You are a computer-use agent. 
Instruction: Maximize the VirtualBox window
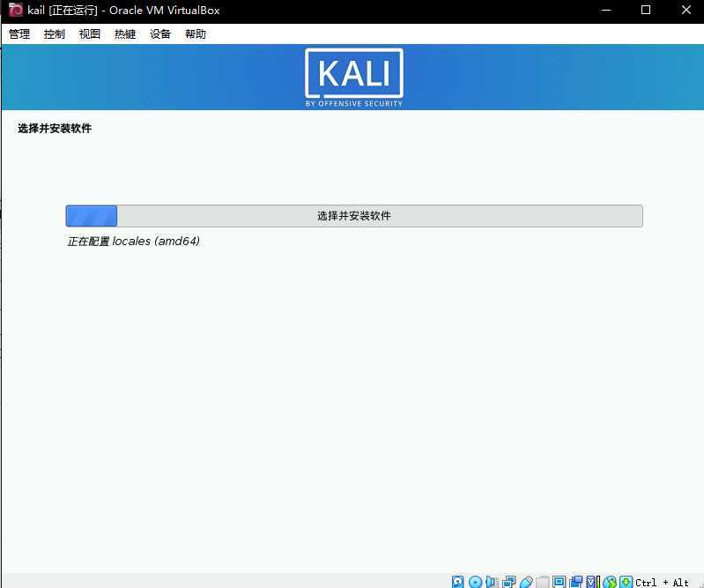(x=646, y=10)
